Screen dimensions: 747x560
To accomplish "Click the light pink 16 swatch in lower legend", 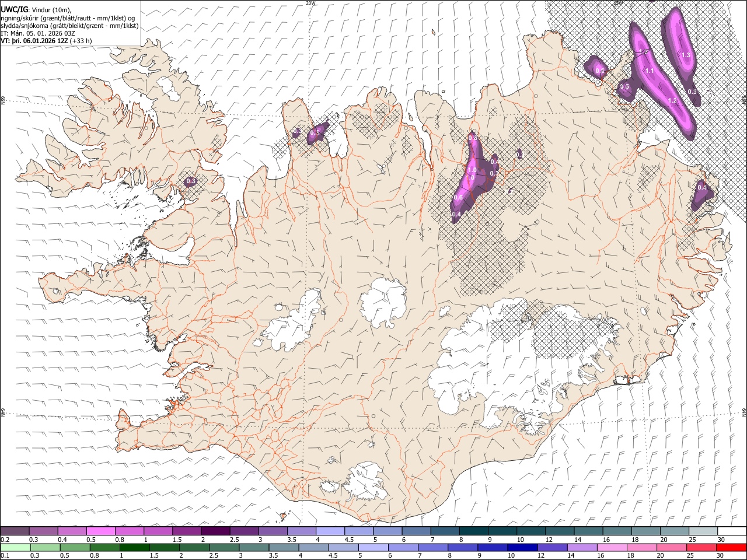I will click(612, 547).
